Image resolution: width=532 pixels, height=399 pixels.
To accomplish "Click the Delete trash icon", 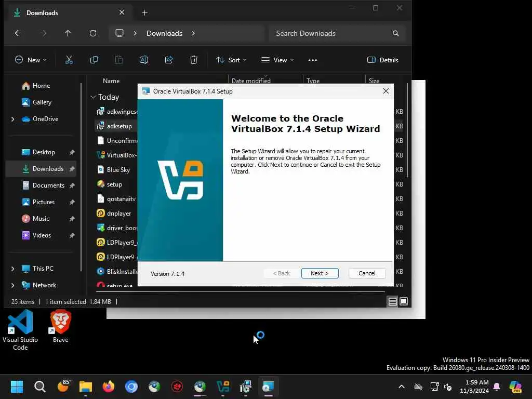I will 193,60.
